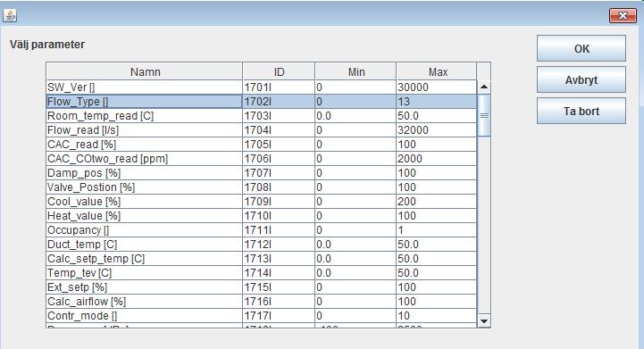The height and width of the screenshot is (349, 644).
Task: Sort table by Namn column header
Action: click(x=145, y=71)
